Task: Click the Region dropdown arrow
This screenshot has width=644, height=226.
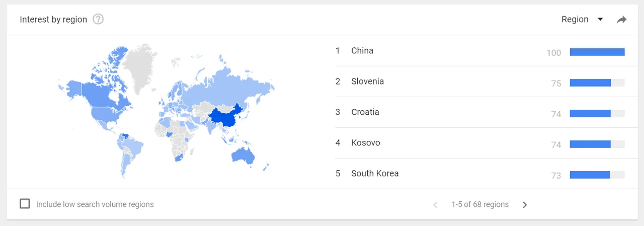Action: tap(600, 20)
